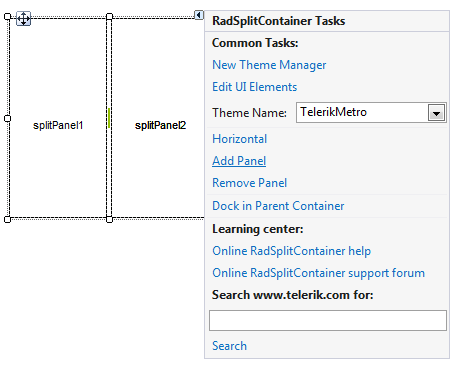The height and width of the screenshot is (379, 466).
Task: Choose Dock in Parent Container
Action: [278, 206]
